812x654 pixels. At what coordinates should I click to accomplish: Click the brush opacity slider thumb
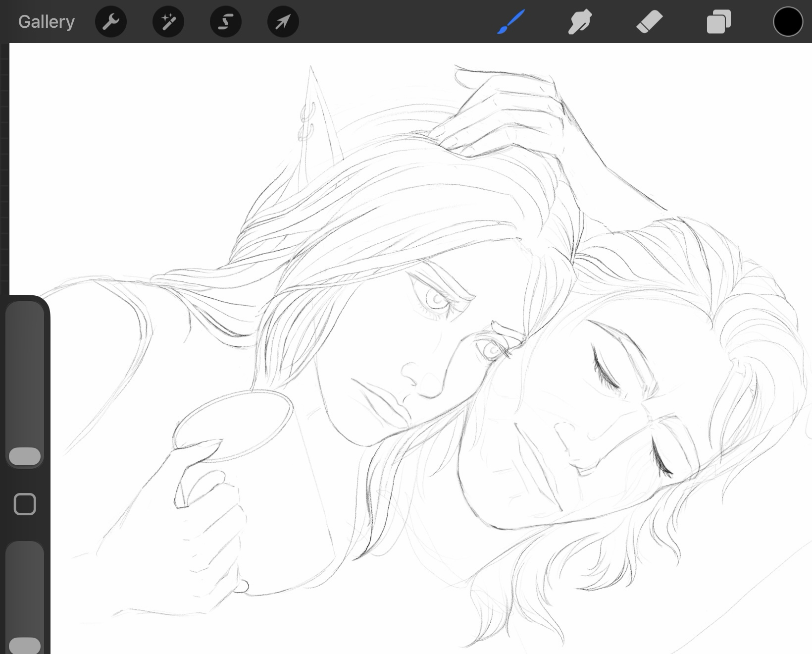coord(25,645)
